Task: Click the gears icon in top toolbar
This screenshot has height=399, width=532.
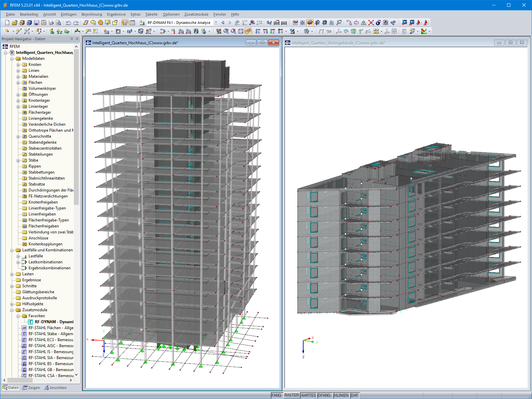Action: point(393,23)
